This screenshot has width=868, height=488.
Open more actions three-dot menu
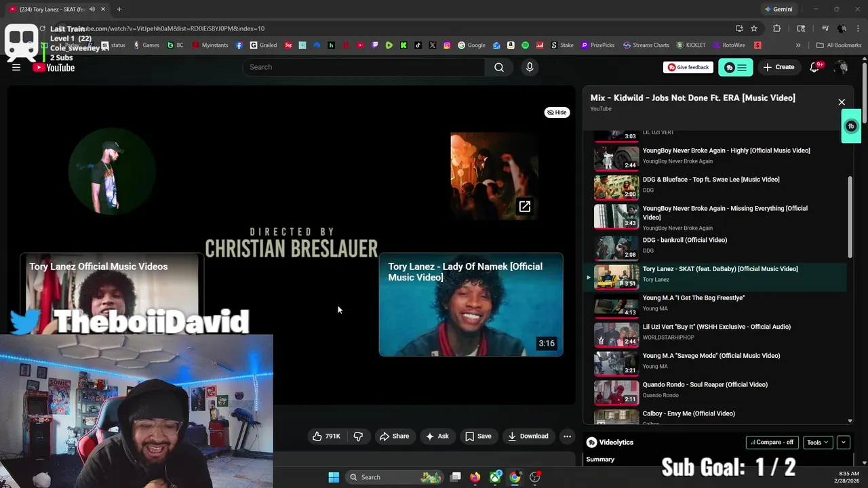pyautogui.click(x=568, y=436)
